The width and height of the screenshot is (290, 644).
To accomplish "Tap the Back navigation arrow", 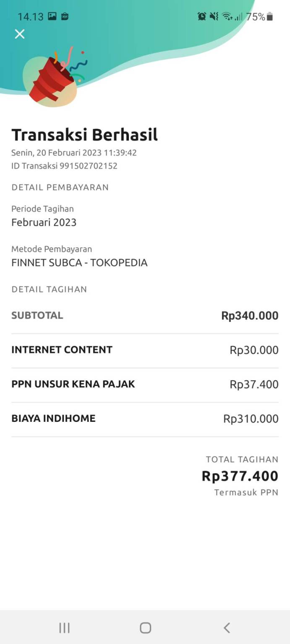I will point(226,628).
